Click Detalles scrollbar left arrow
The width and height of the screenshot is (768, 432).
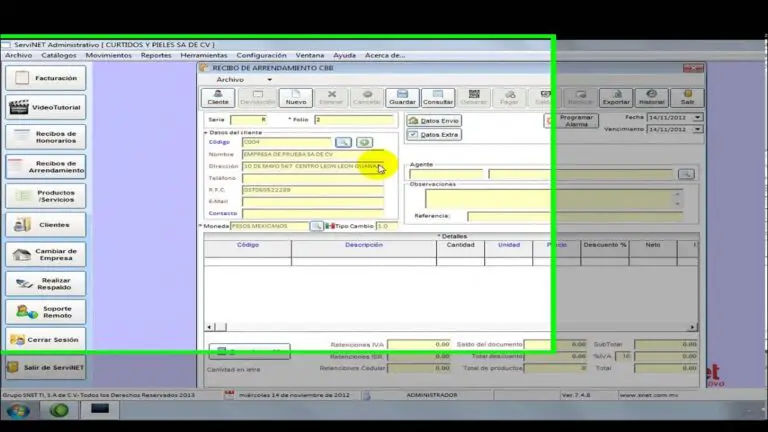(210, 327)
